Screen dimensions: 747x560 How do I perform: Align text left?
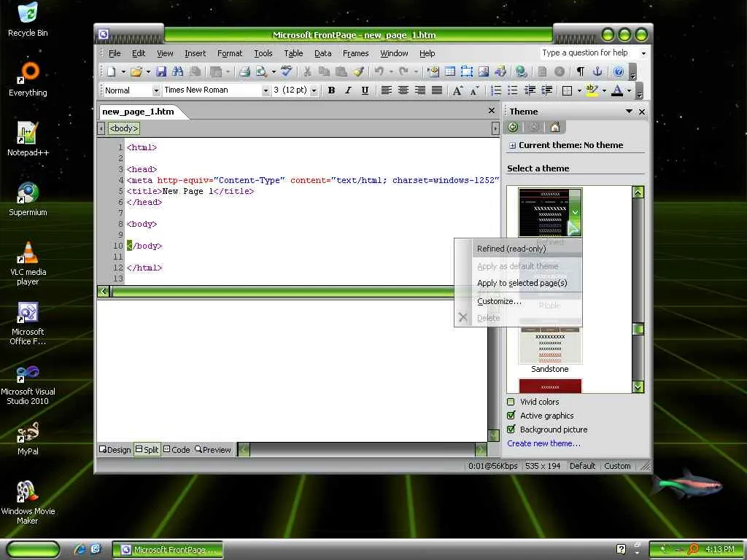[x=387, y=90]
